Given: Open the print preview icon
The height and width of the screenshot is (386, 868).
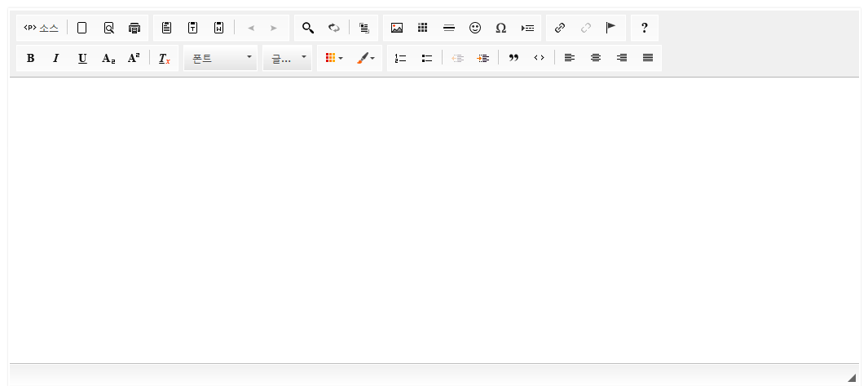Looking at the screenshot, I should tap(108, 28).
